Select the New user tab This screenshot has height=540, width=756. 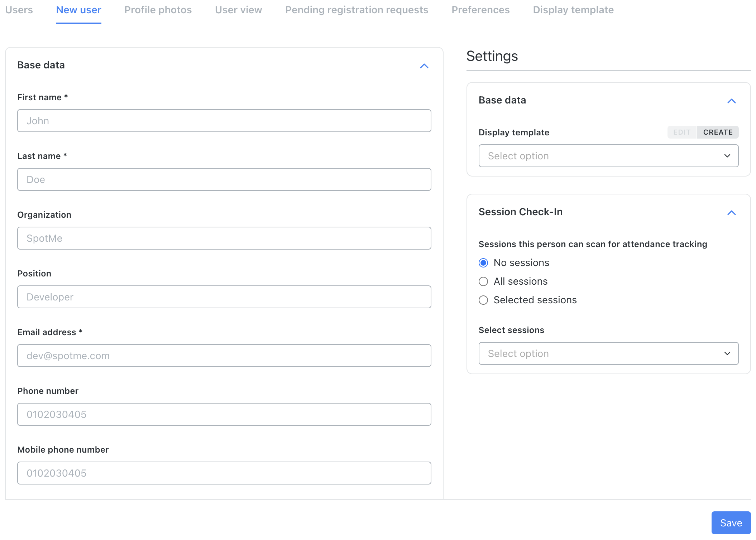[x=78, y=10]
